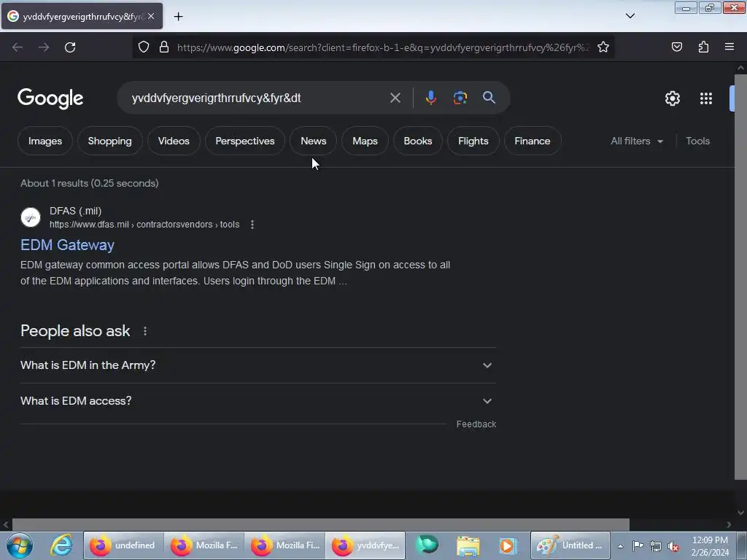Open the Firefox hamburger menu
This screenshot has width=747, height=560.
click(729, 47)
